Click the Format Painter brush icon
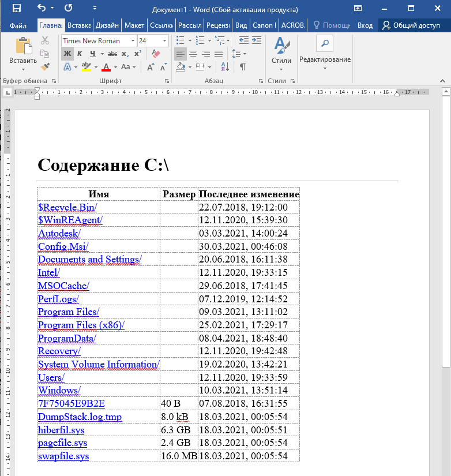This screenshot has height=476, width=451. (x=45, y=67)
